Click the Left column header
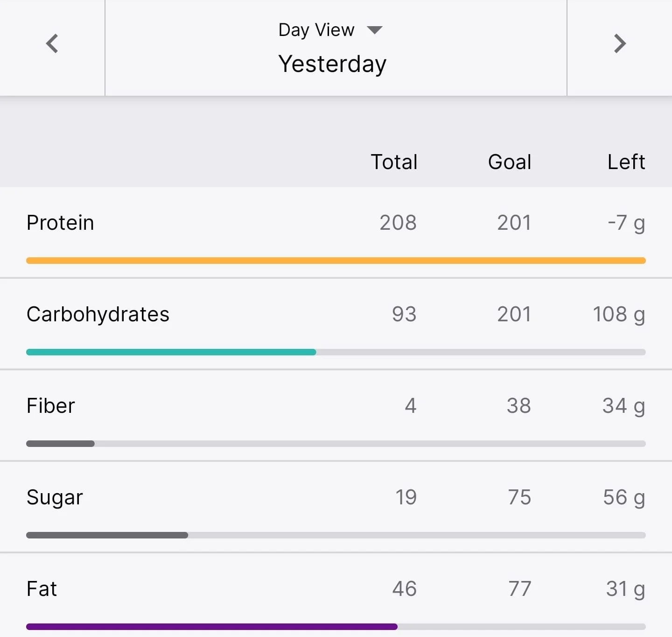Viewport: 672px width, 637px height. click(x=626, y=162)
